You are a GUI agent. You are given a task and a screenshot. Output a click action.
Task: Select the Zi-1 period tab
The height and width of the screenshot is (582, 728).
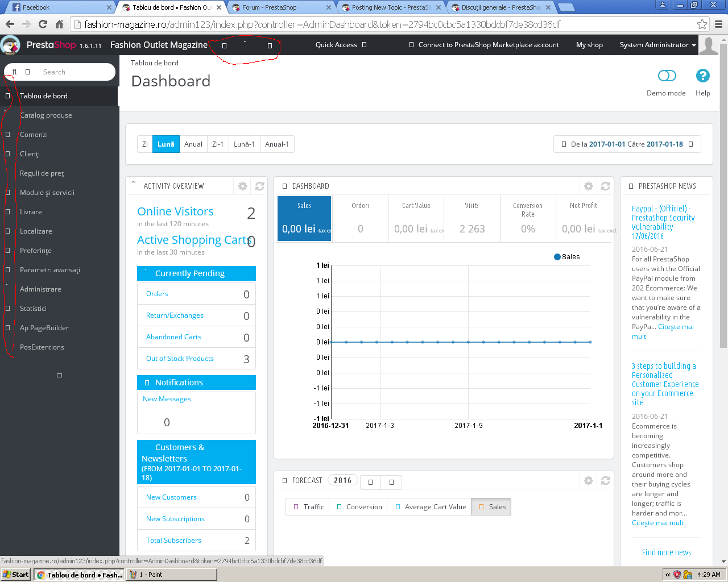click(x=218, y=144)
